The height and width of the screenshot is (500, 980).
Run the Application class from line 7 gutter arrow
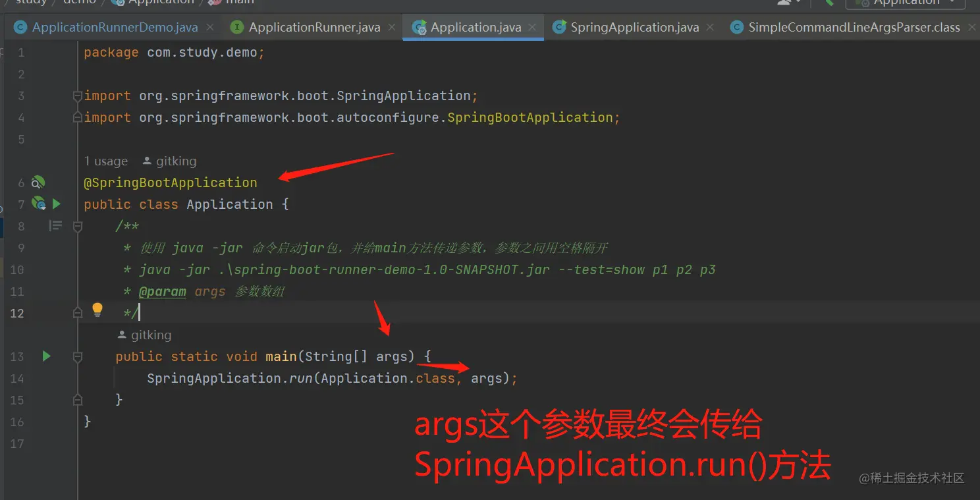[x=57, y=204]
